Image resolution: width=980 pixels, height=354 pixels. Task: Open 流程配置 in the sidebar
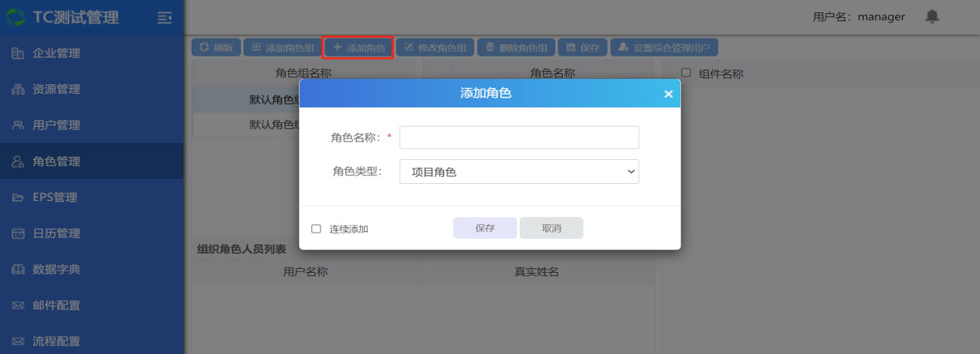92,341
